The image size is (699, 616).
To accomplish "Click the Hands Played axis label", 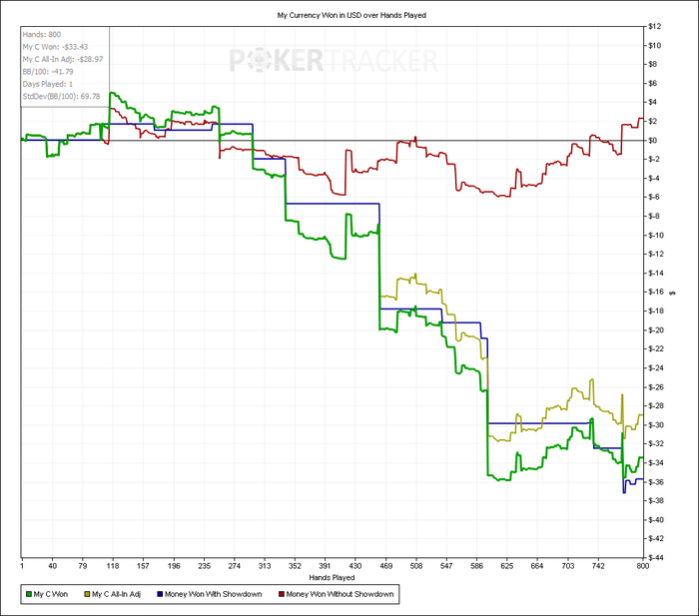I will point(332,577).
